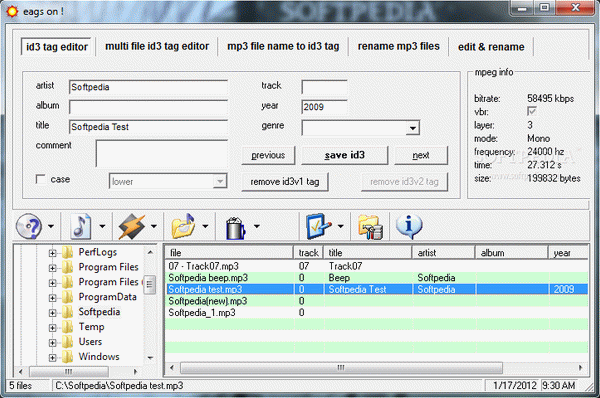Toggle the vbr checkbox in mpeg info
Viewport: 600px width, 398px height.
pyautogui.click(x=532, y=111)
